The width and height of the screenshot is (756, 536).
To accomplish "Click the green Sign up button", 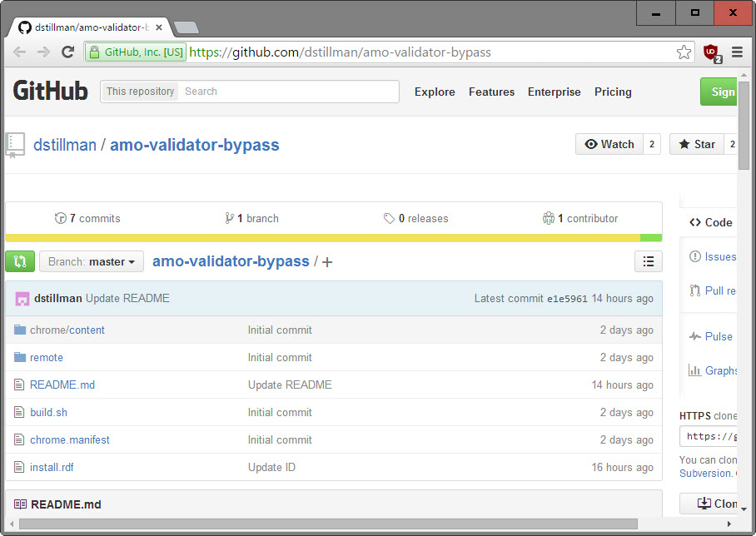I will pos(719,92).
